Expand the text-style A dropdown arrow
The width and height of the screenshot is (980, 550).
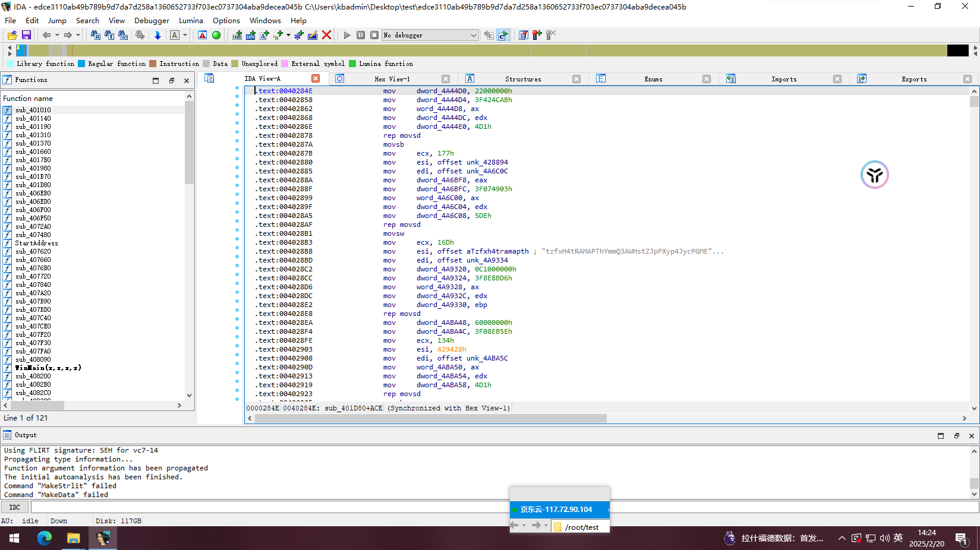[x=185, y=35]
